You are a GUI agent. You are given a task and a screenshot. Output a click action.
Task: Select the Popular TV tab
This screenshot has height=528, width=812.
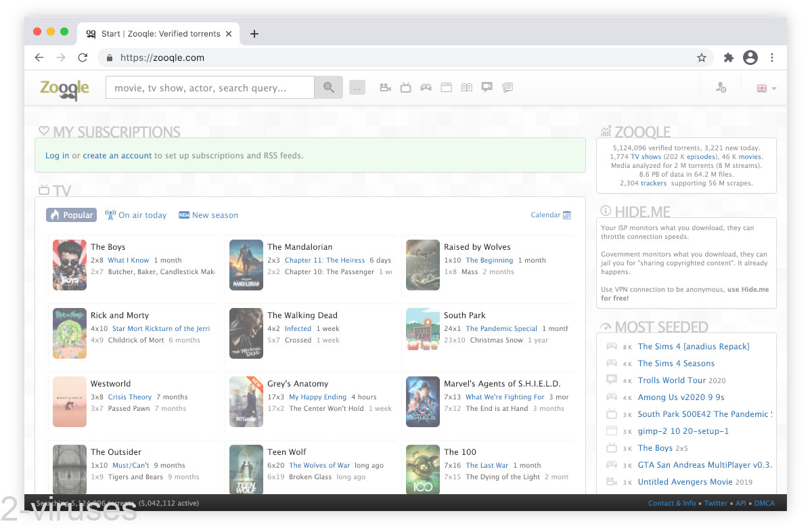point(71,215)
